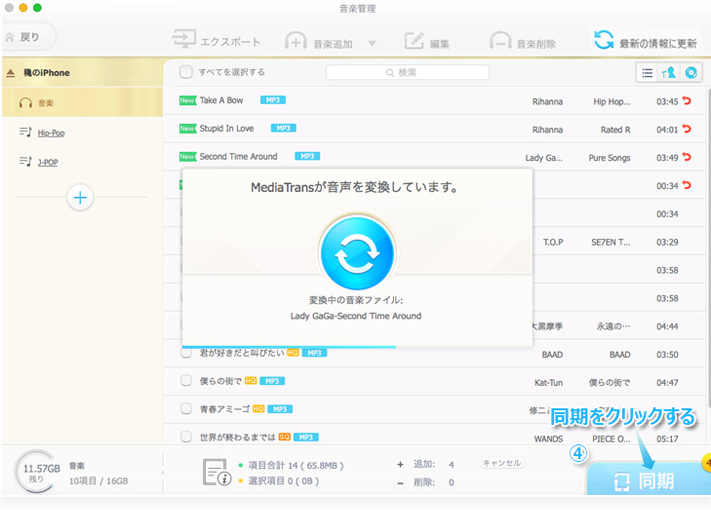Click the 11.57GB storage ring
This screenshot has height=510, width=711.
click(35, 471)
